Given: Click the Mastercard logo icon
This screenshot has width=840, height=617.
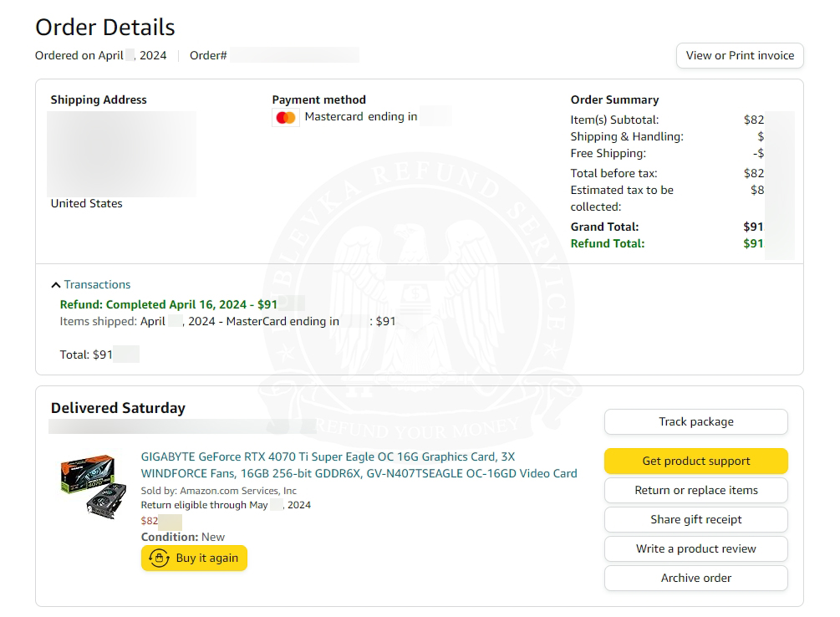Looking at the screenshot, I should pos(286,117).
